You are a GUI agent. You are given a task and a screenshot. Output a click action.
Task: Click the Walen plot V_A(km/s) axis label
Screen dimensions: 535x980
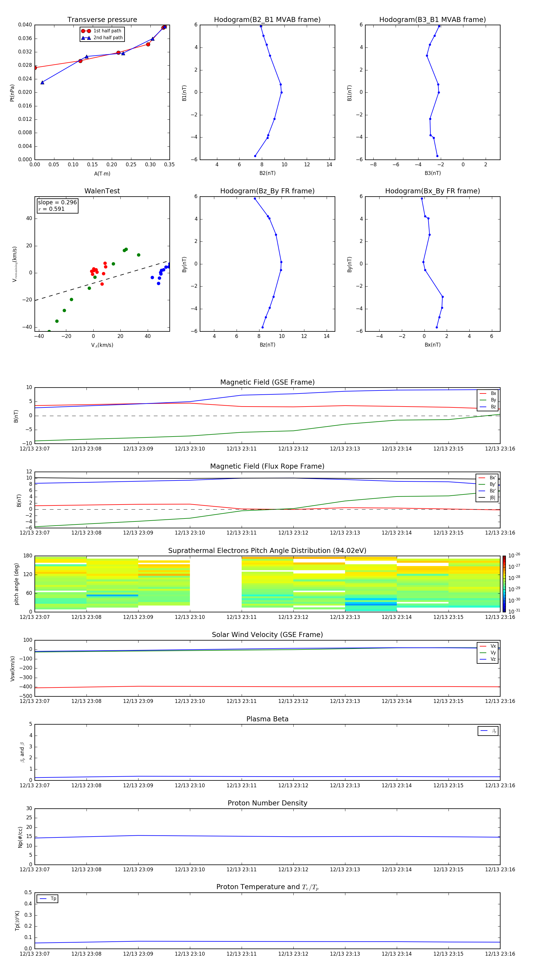click(x=102, y=345)
